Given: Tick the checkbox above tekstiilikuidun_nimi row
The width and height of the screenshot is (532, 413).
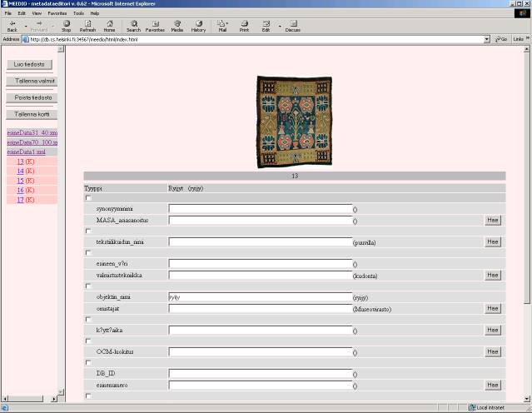Looking at the screenshot, I should [88, 231].
